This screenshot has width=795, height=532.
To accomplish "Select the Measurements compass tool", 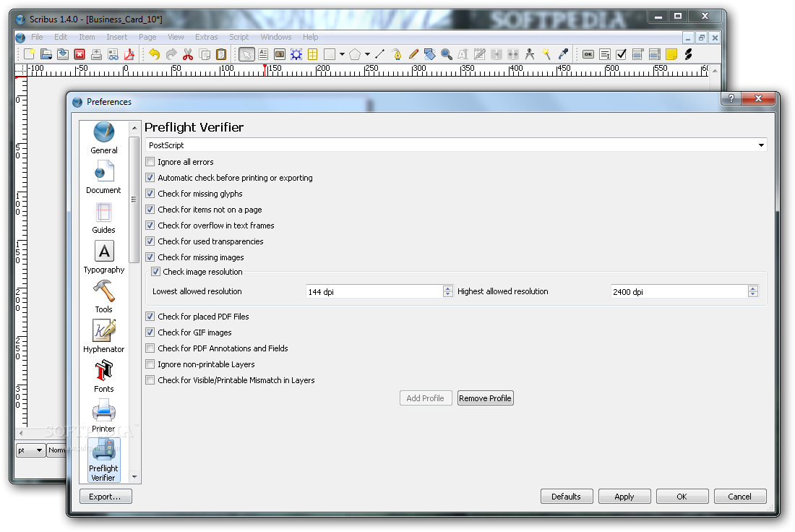I will coord(530,54).
